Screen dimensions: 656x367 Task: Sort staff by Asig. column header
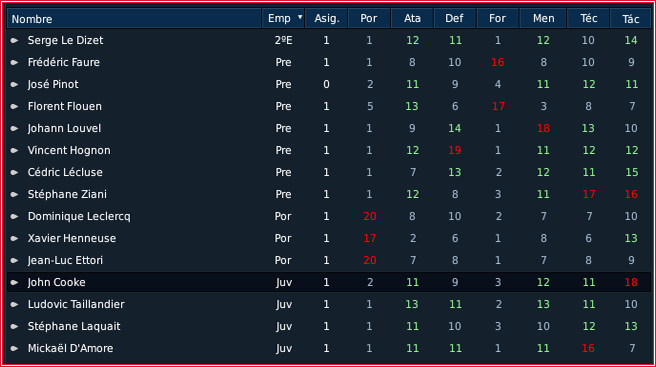(x=326, y=18)
